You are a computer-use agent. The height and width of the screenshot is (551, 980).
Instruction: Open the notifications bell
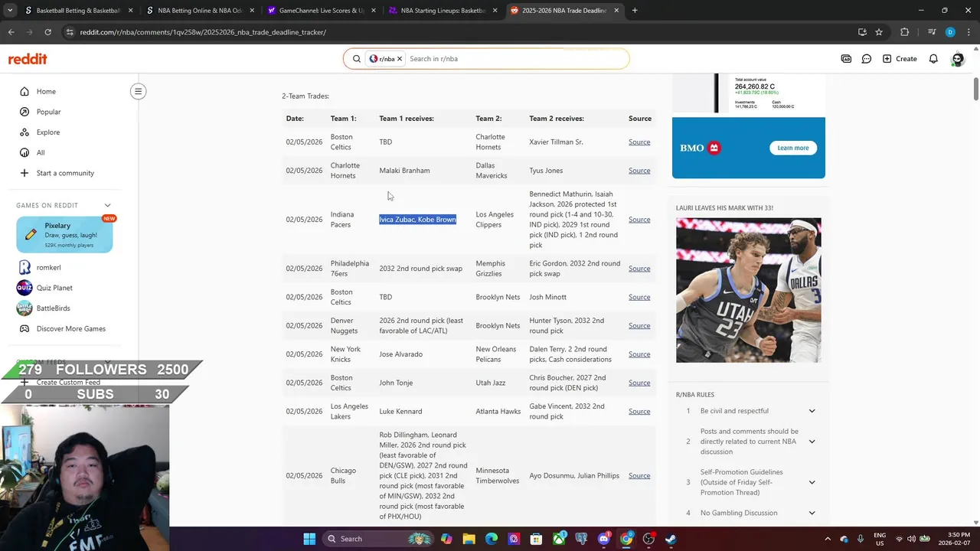pyautogui.click(x=933, y=59)
